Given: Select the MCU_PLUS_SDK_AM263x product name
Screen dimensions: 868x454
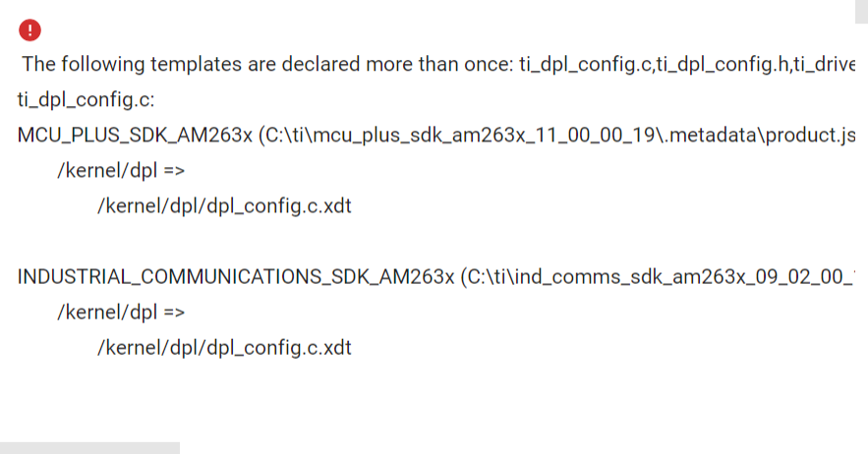Looking at the screenshot, I should click(135, 136).
